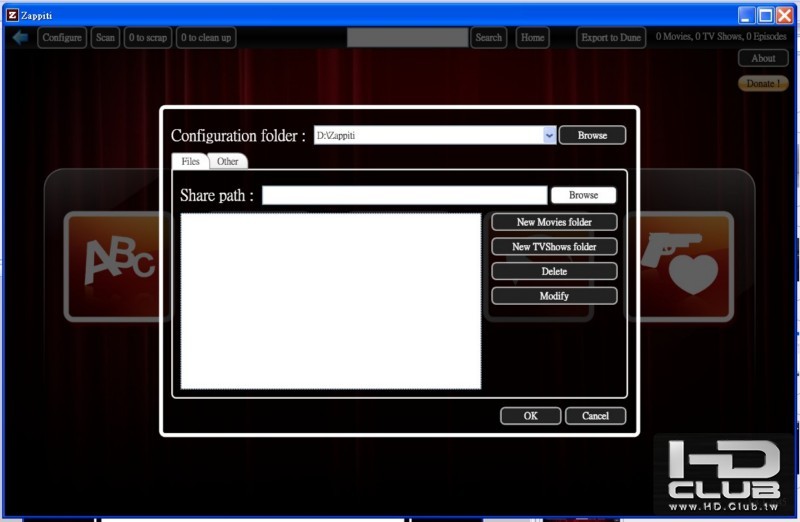This screenshot has width=800, height=522.
Task: Select the Files tab
Action: point(190,161)
